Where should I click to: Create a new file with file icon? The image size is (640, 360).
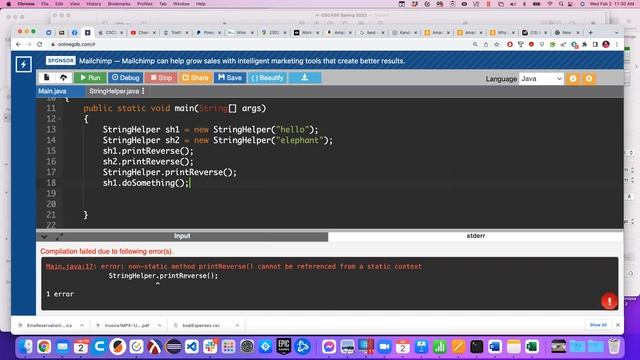[x=47, y=78]
